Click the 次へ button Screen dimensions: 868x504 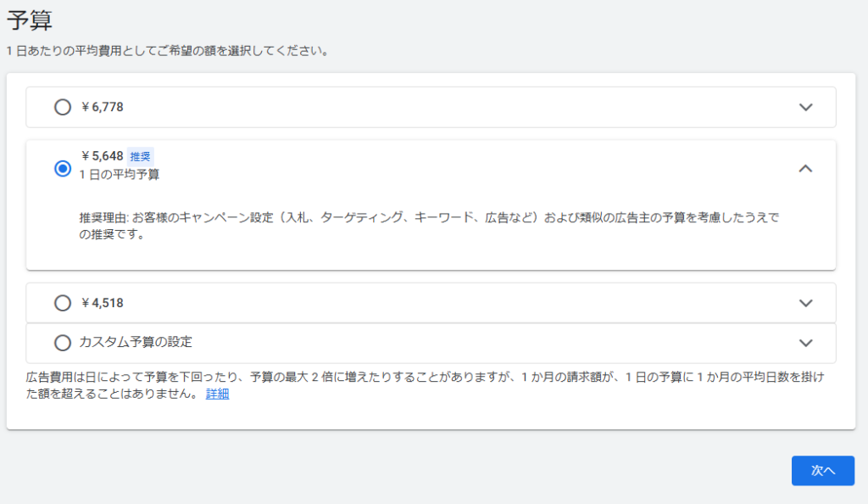(x=822, y=470)
